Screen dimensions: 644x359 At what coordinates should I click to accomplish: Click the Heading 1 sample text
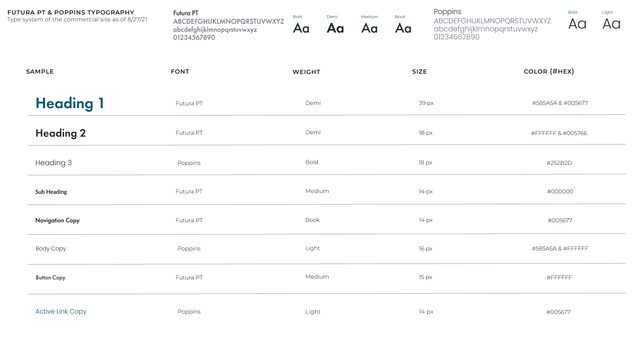tap(70, 103)
